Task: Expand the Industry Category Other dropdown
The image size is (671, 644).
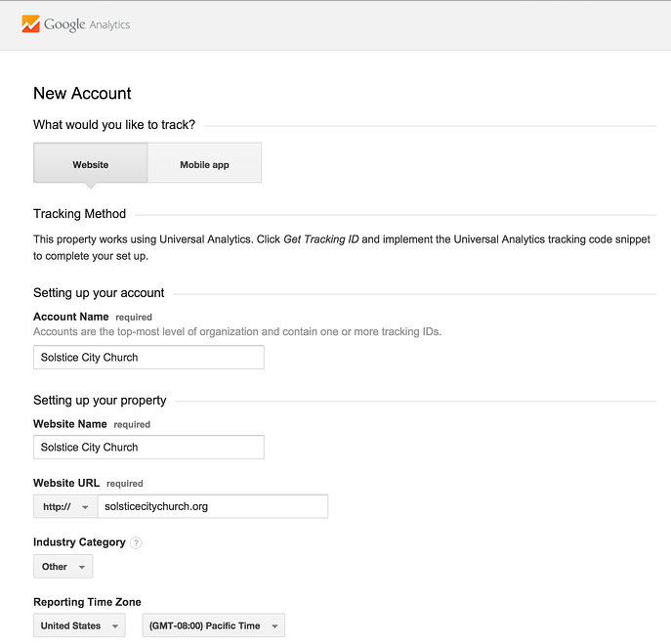Action: click(63, 567)
